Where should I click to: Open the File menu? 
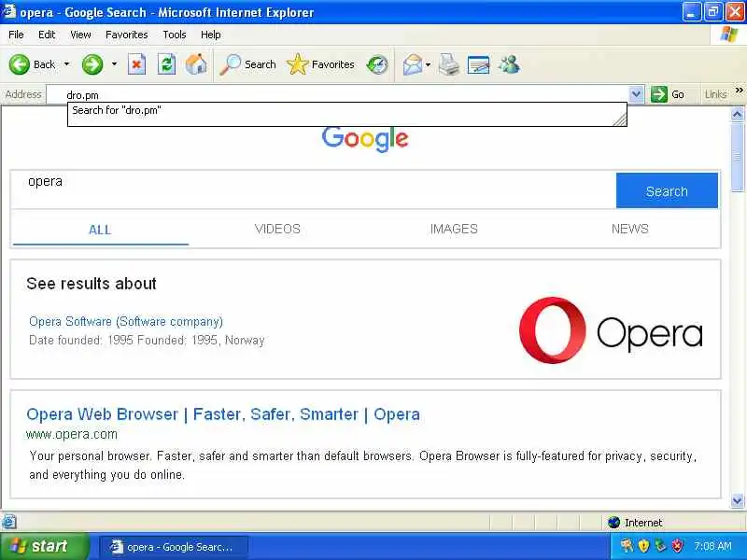(x=16, y=35)
